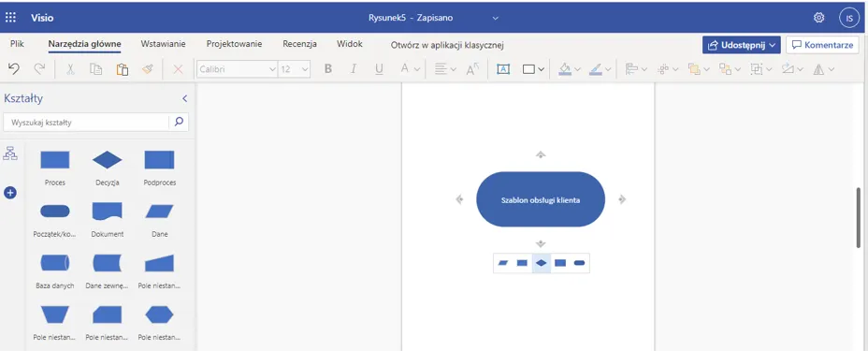Viewport: 868px width, 351px height.
Task: Add more shapes with the plus icon
Action: 10,193
